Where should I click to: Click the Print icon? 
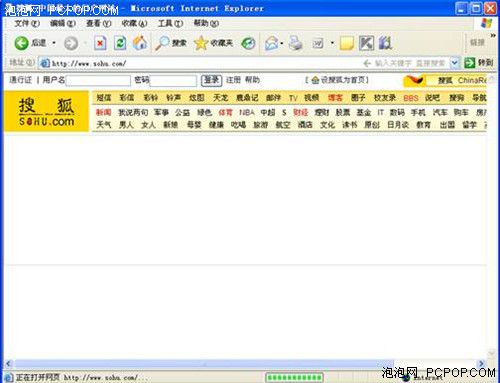point(295,43)
